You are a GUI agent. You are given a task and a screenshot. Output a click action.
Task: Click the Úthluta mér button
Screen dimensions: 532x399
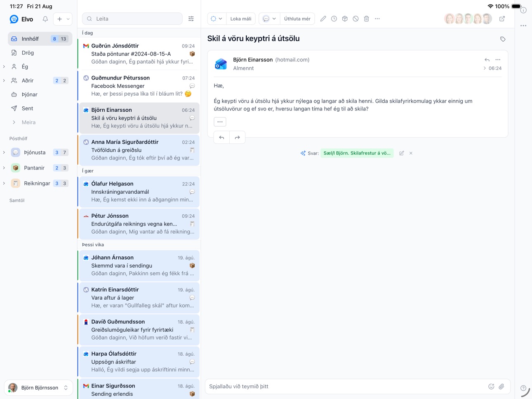(x=297, y=19)
